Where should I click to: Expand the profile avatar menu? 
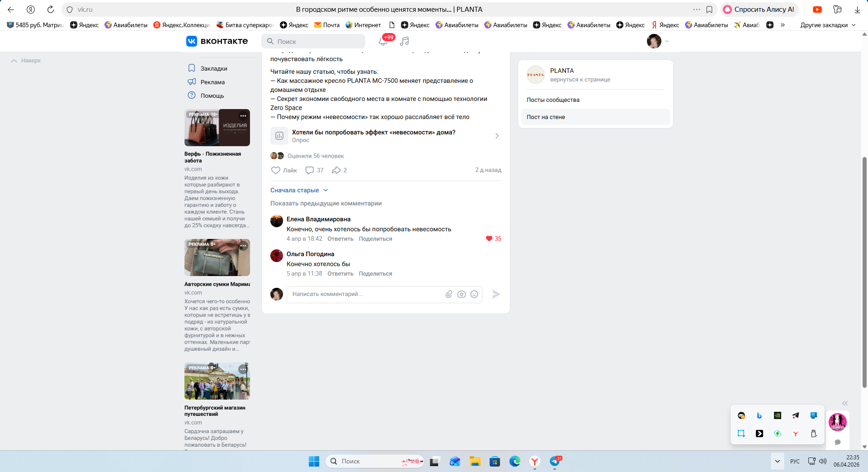point(657,41)
